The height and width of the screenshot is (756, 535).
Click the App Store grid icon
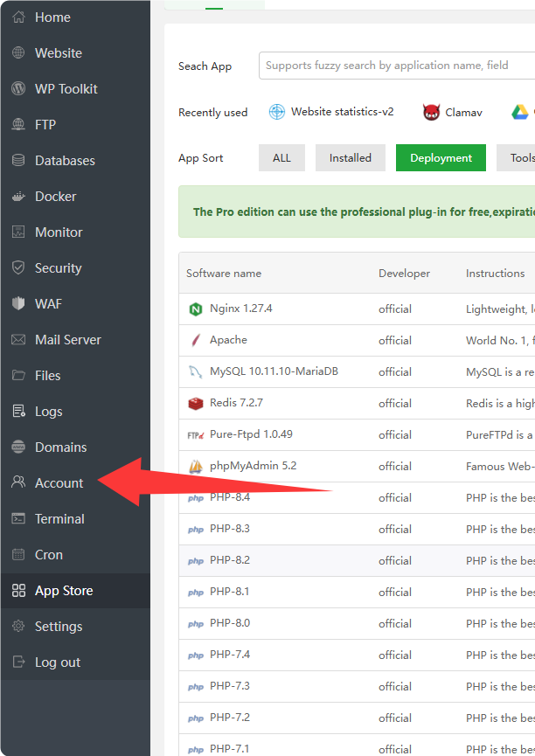[18, 591]
